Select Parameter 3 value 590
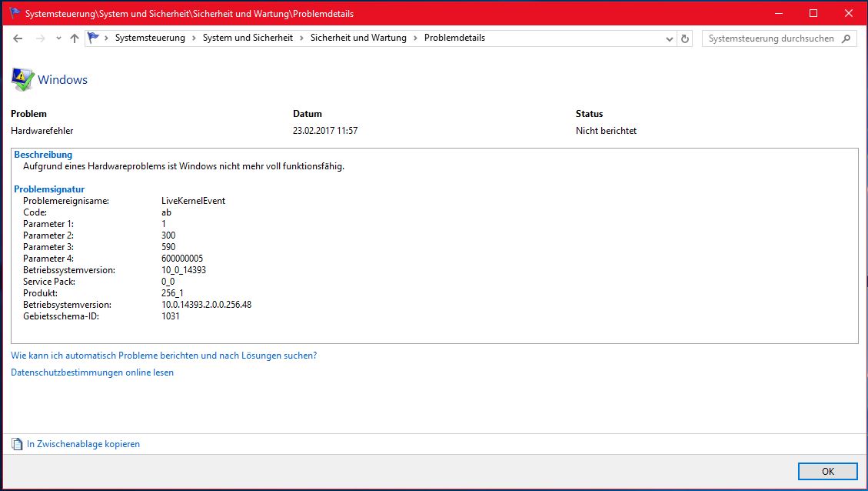868x491 pixels. point(168,247)
